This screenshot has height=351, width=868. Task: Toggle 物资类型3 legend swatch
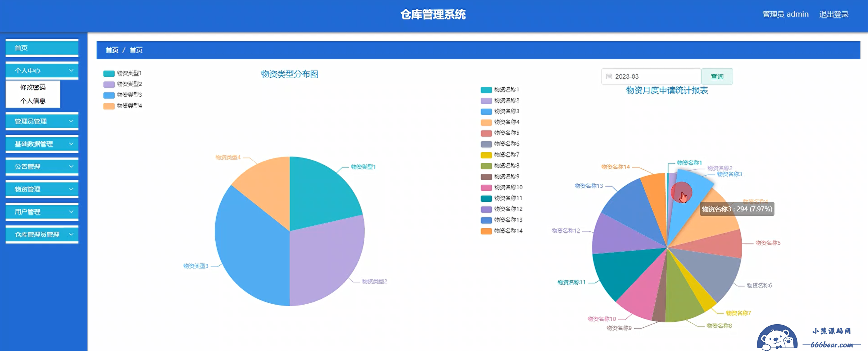(x=109, y=95)
